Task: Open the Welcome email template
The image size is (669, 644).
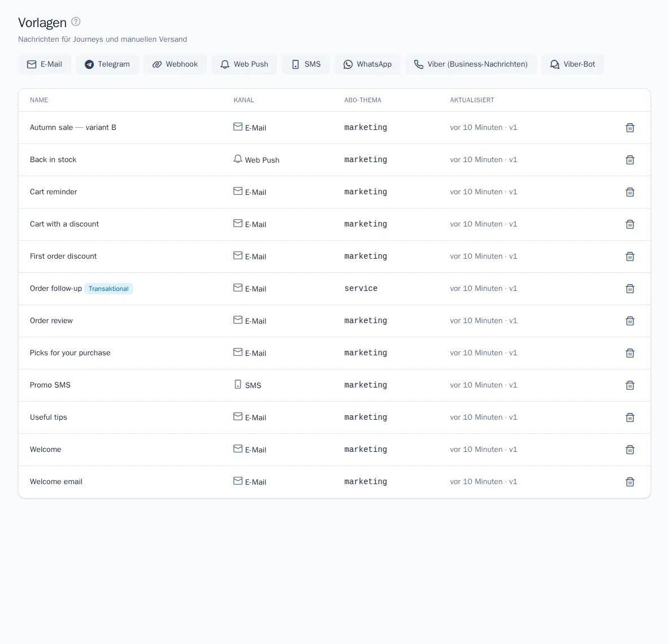Action: pyautogui.click(x=56, y=481)
